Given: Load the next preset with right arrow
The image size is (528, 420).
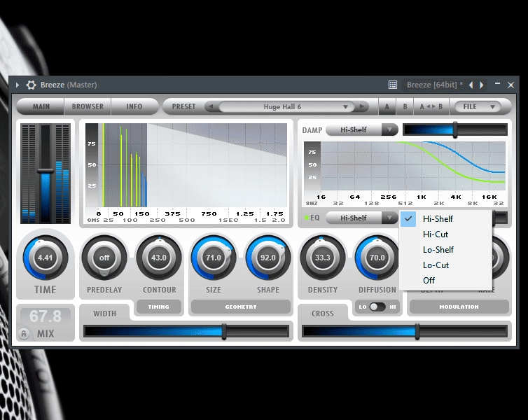Looking at the screenshot, I should tap(362, 106).
